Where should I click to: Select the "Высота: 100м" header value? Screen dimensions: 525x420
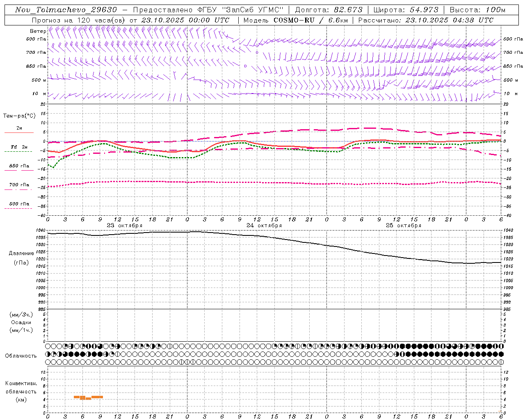coord(477,10)
